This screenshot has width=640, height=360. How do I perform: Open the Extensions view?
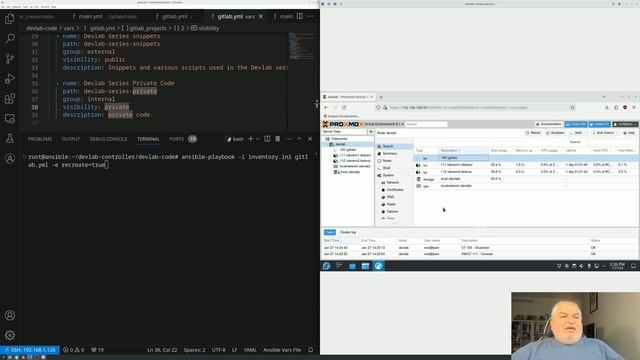tap(10, 98)
